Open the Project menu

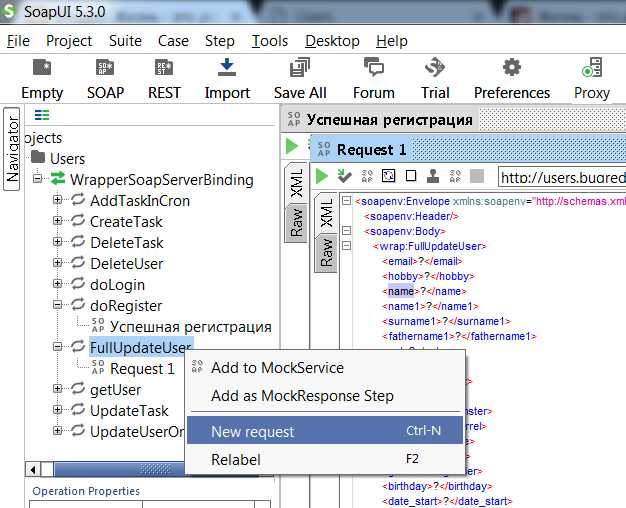coord(69,41)
